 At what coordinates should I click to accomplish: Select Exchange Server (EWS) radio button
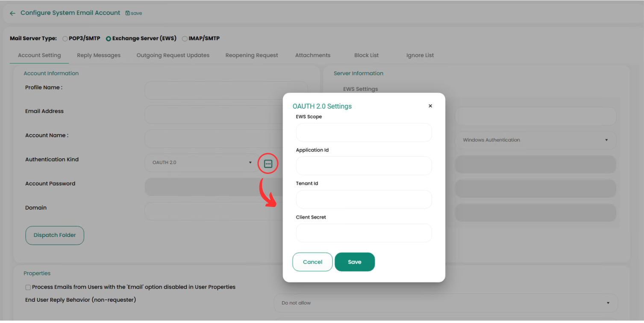[109, 38]
